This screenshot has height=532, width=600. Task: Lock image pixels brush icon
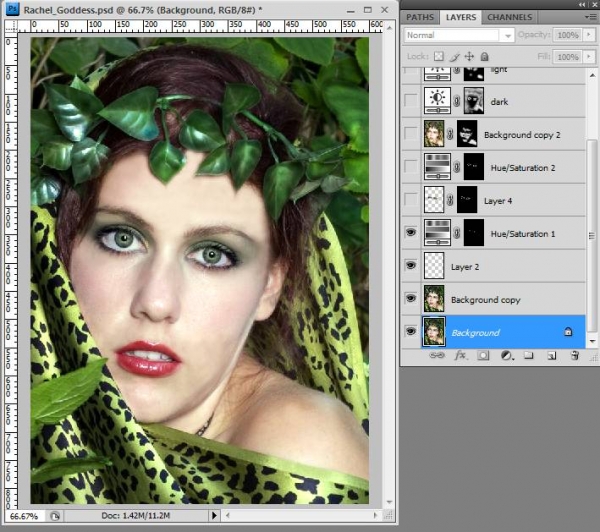click(x=454, y=57)
